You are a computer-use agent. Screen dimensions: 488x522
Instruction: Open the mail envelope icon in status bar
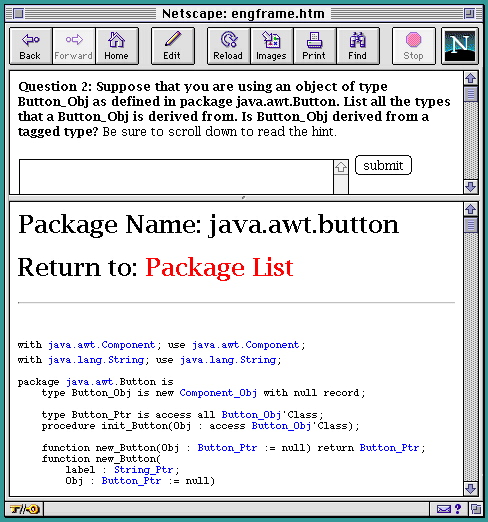coord(444,509)
